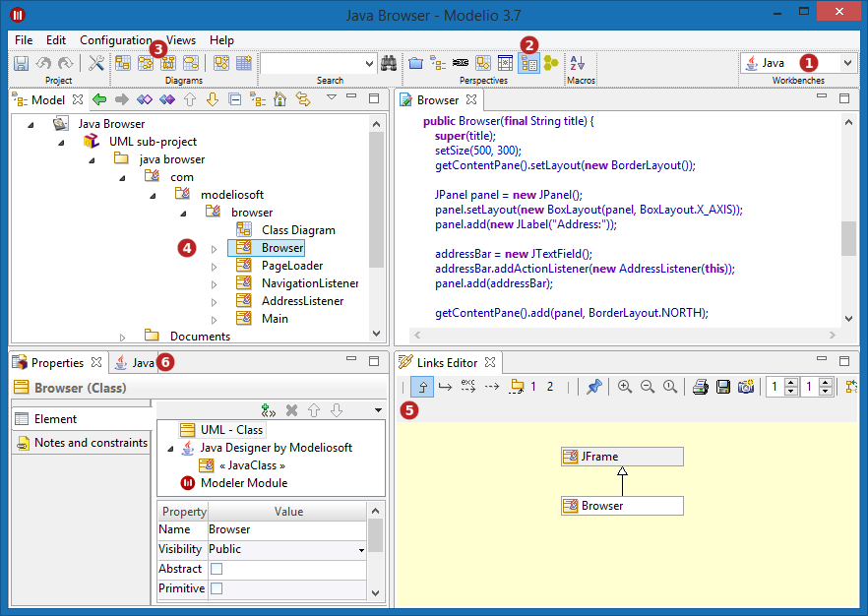Select the Notes and constraints tab
Screen dimensions: 868x616
(82, 443)
